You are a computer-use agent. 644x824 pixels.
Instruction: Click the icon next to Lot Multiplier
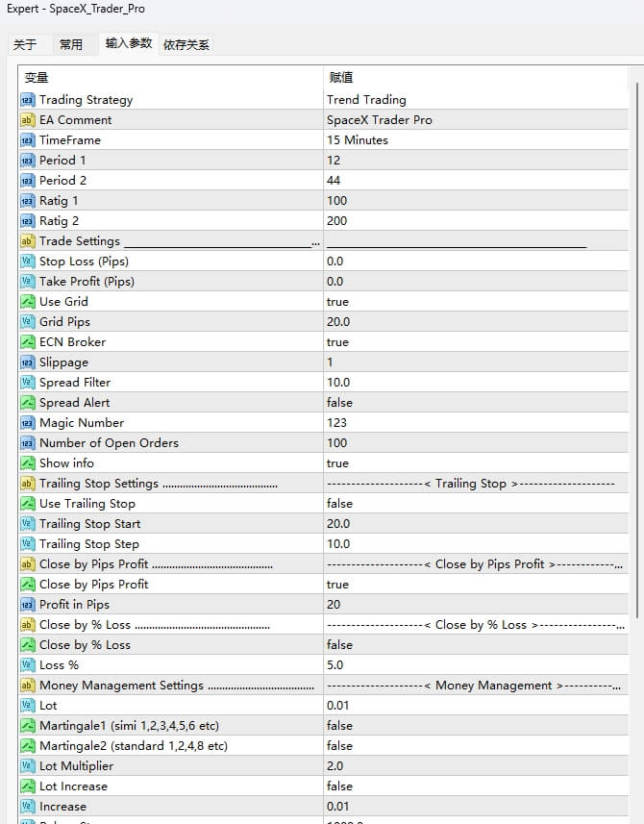[x=27, y=766]
